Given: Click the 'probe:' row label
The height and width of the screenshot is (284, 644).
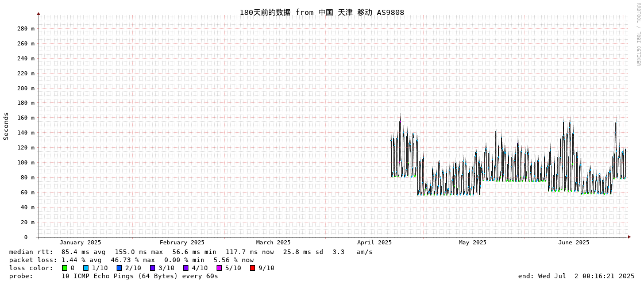Looking at the screenshot, I should (21, 276).
